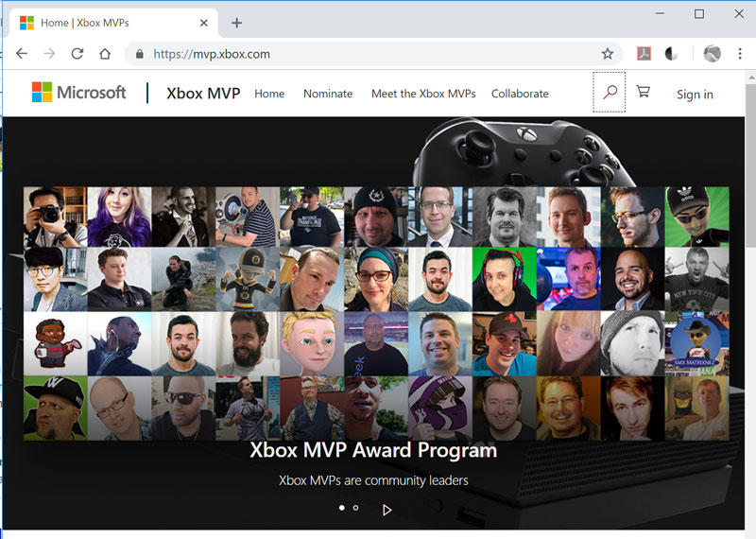Go to browser home page icon
The height and width of the screenshot is (539, 756).
point(105,54)
